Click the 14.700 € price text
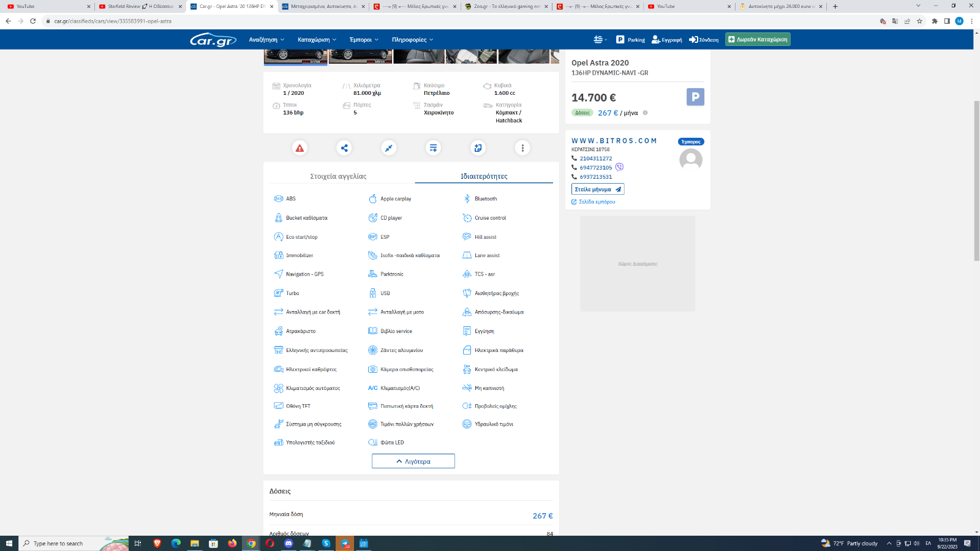The width and height of the screenshot is (980, 551). click(594, 97)
